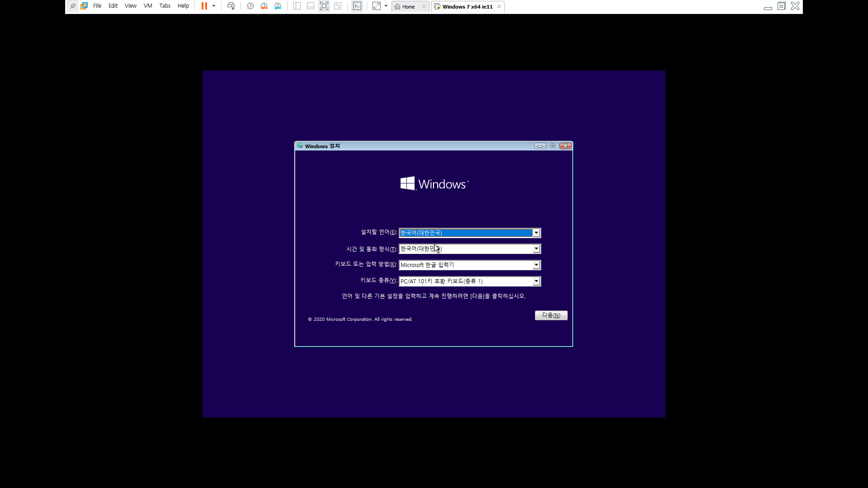Open the Help menu
868x488 pixels.
click(x=183, y=6)
